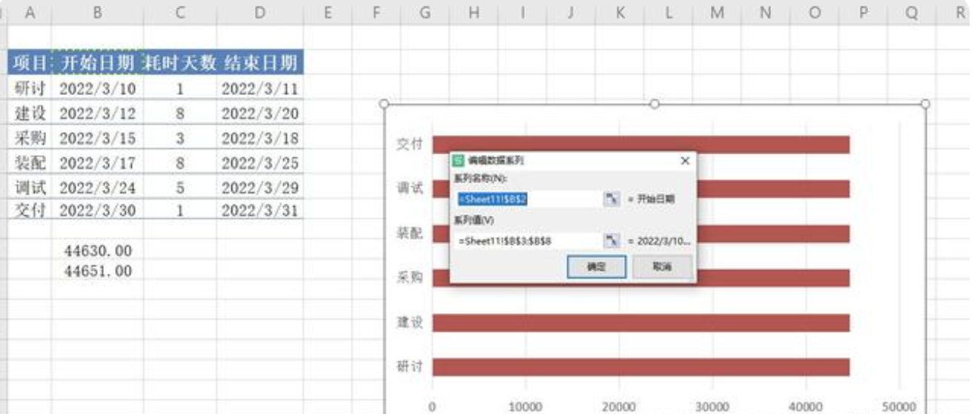Click the cell with 2022/3/24
The width and height of the screenshot is (980, 414).
[97, 189]
